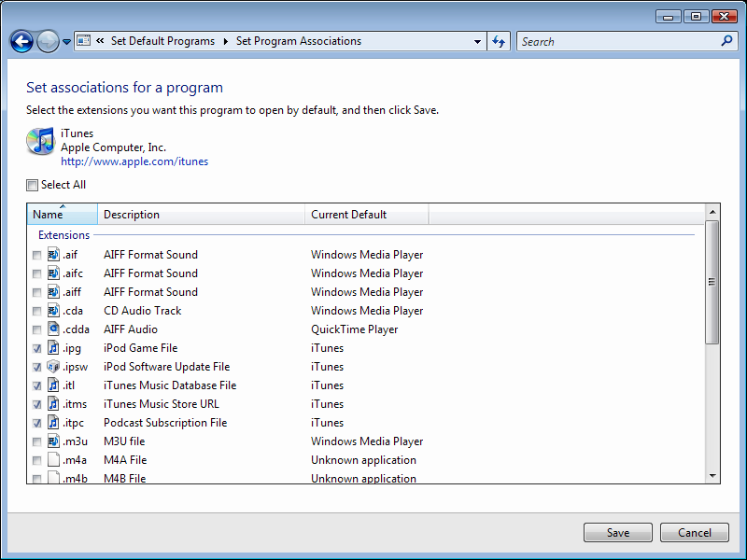Screen dimensions: 747x560
Task: Click the iTunes application icon
Action: tap(40, 141)
